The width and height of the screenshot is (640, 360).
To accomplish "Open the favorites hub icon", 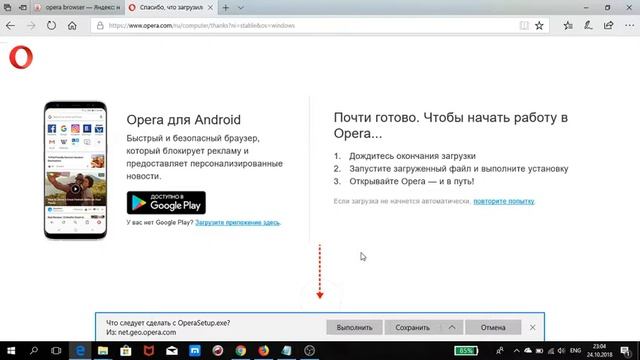I will 568,26.
